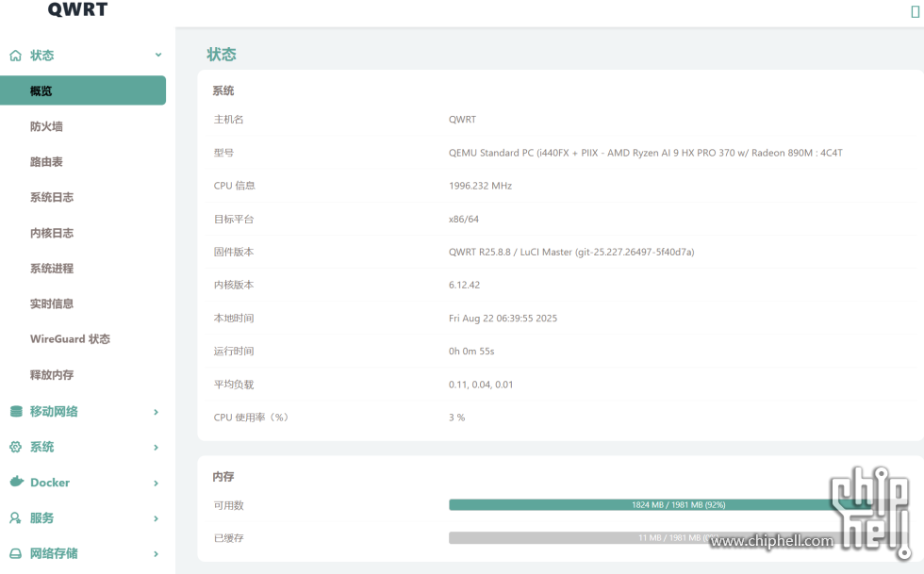Click the database icon beside 移动网络

tap(16, 411)
